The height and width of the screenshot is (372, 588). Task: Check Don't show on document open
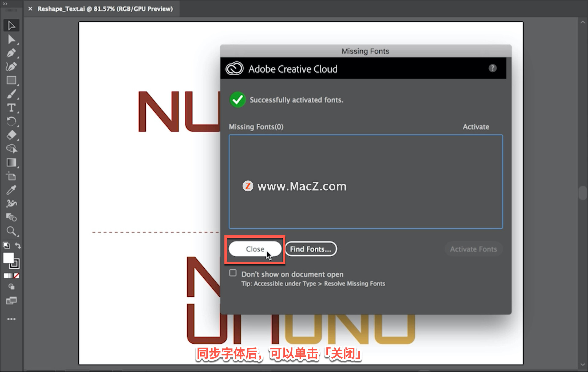[233, 273]
